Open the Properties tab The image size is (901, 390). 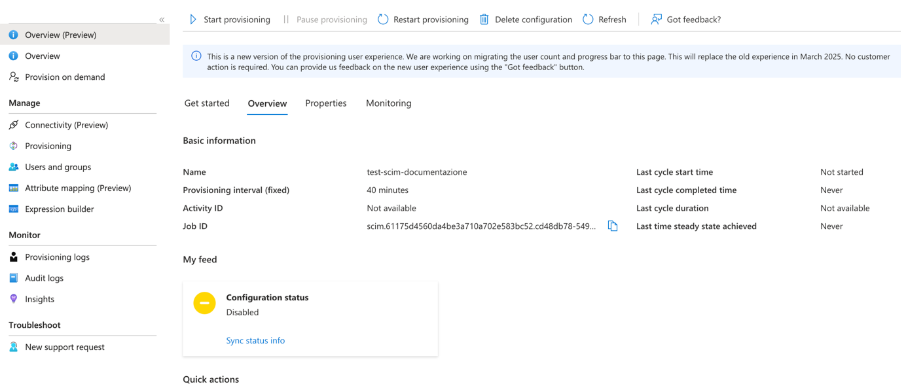pos(326,103)
